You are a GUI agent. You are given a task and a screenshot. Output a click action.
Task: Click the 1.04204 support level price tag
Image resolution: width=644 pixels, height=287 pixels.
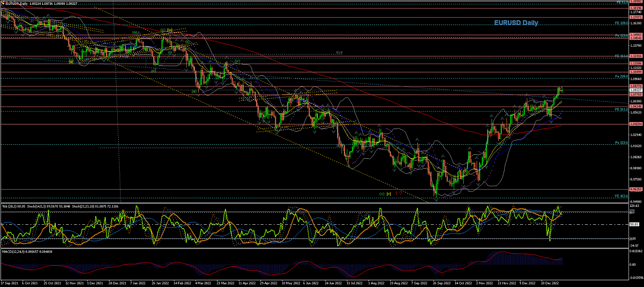pos(636,124)
